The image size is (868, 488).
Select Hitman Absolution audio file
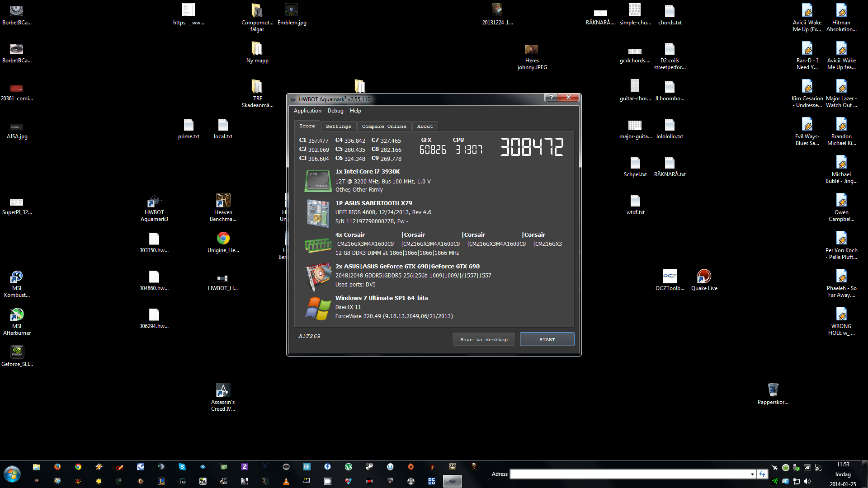(x=841, y=18)
